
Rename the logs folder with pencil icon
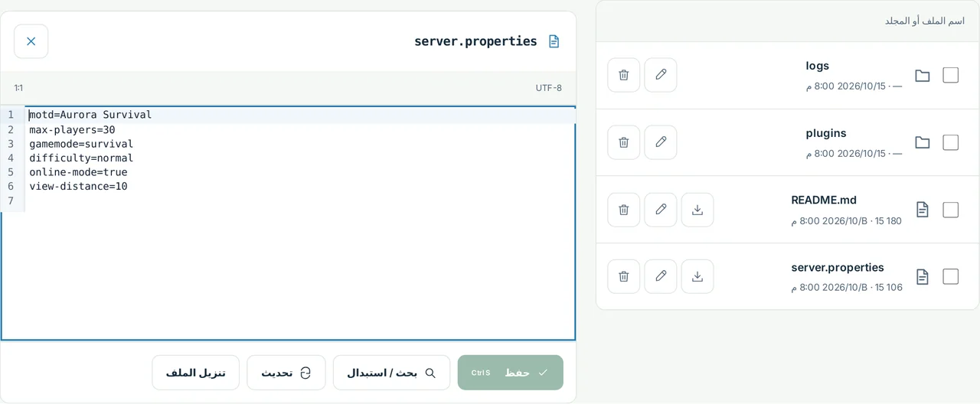[661, 75]
